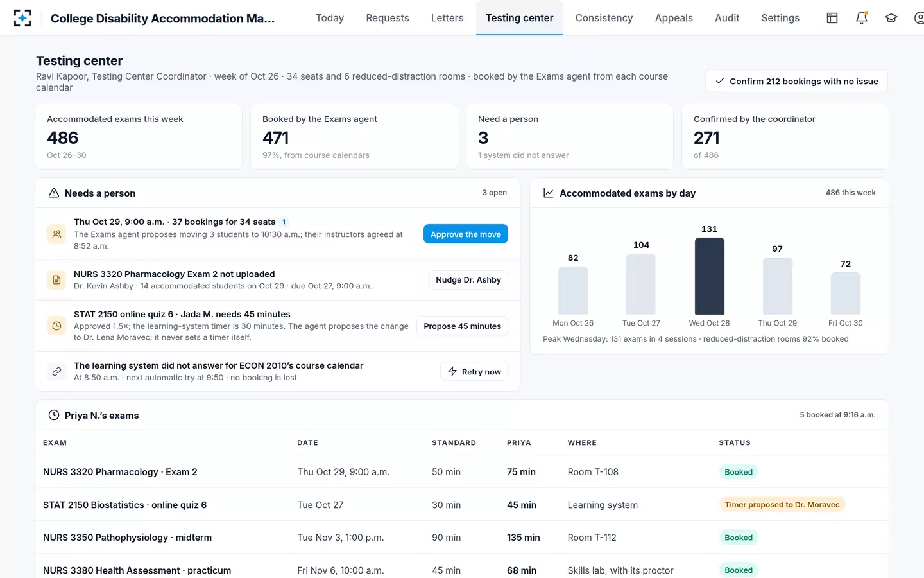The height and width of the screenshot is (578, 924).
Task: Open the Accommodated exams this week card
Action: point(139,136)
